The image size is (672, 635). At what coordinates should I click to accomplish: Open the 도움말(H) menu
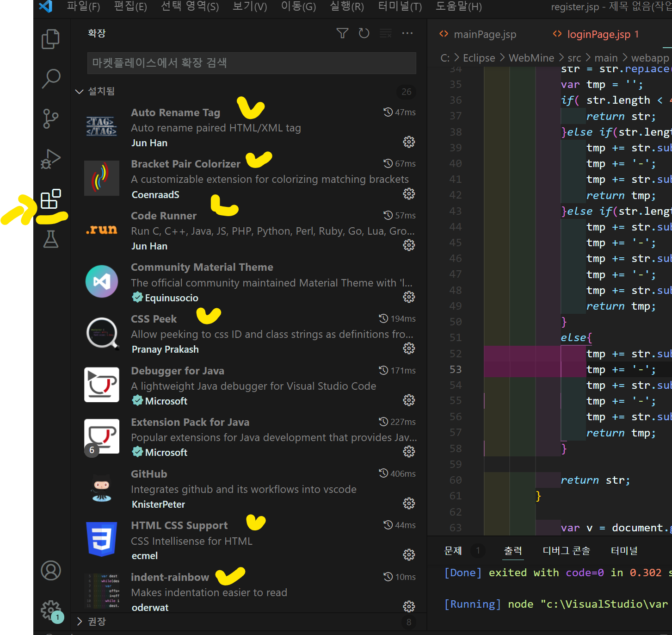(x=459, y=6)
